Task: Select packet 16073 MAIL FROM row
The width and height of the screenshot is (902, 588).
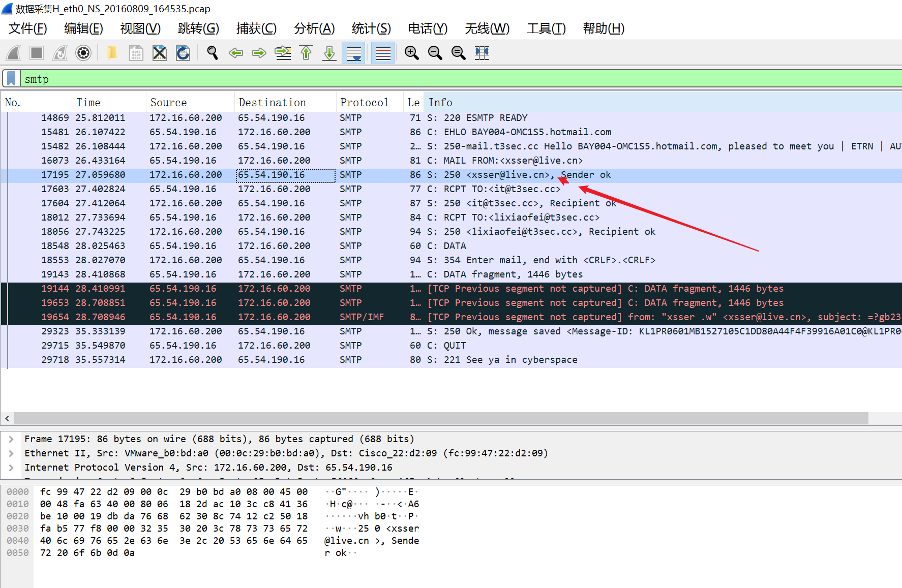Action: click(x=452, y=161)
